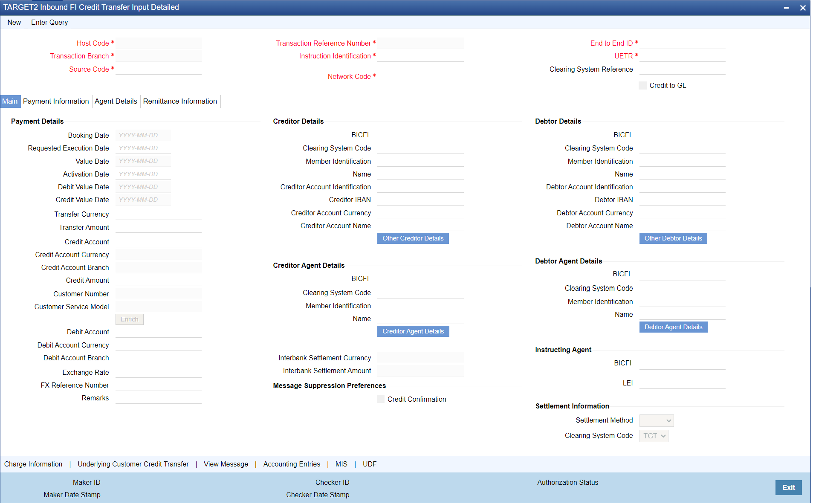The width and height of the screenshot is (813, 504).
Task: Click the Activation Date field
Action: point(143,174)
